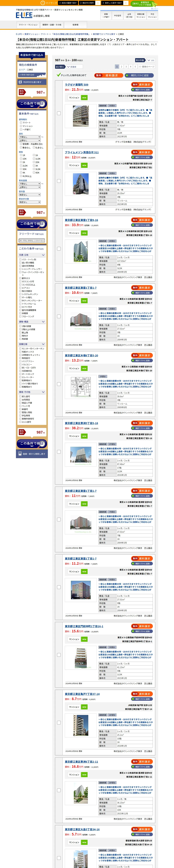Click 賃貸マンション・アパート breadcrumb link
This screenshot has width=174, height=868.
pyautogui.click(x=37, y=34)
